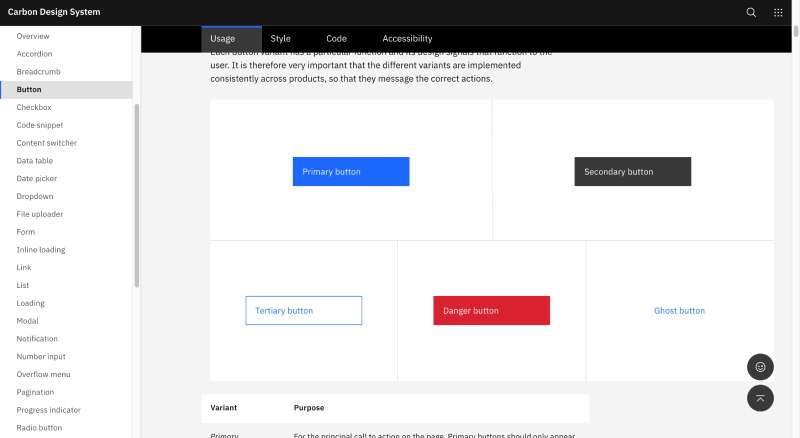This screenshot has height=438, width=800.
Task: Switch to the Code tab
Action: coord(337,39)
